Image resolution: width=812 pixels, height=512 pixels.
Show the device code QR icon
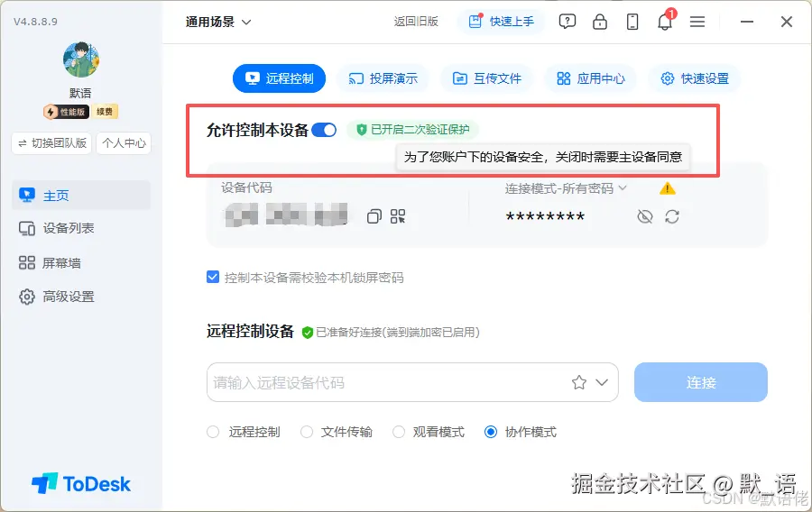tap(398, 216)
